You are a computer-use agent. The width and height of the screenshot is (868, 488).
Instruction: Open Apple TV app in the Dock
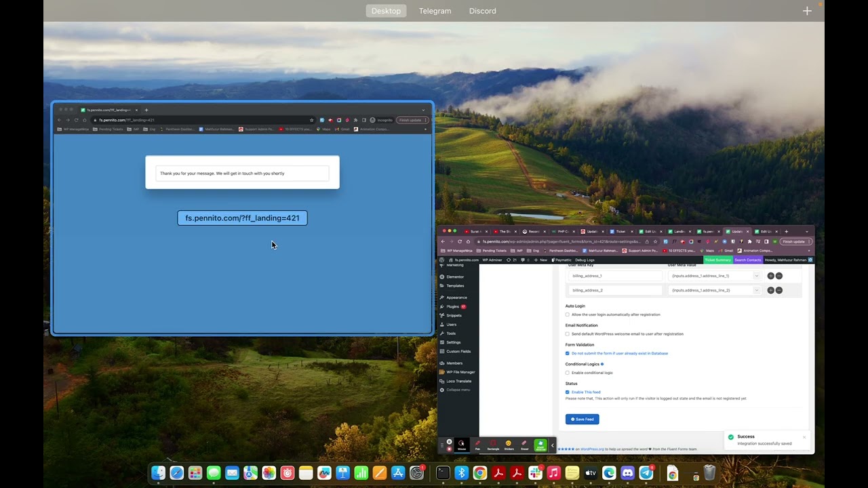(591, 472)
